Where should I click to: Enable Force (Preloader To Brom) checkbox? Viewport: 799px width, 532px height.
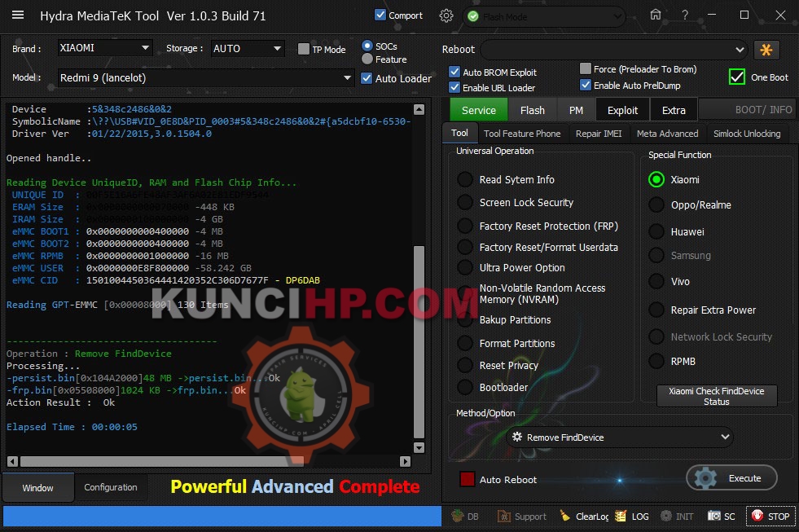586,68
